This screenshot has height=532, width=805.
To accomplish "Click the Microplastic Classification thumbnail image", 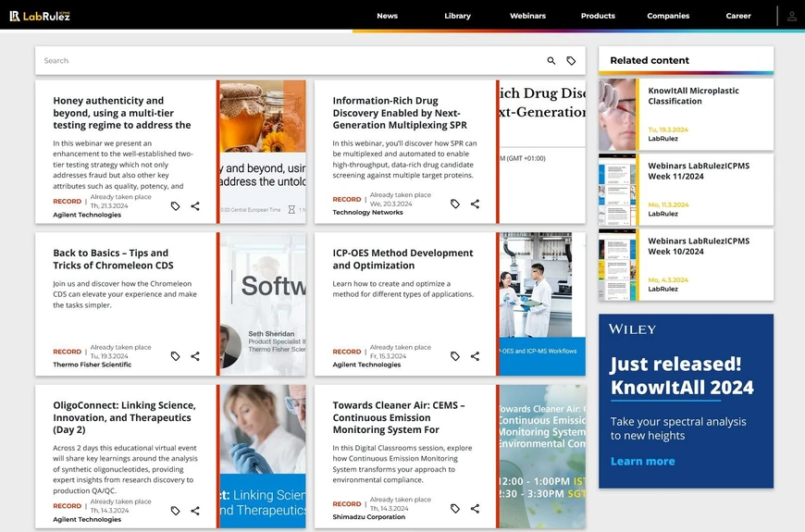I will click(617, 115).
